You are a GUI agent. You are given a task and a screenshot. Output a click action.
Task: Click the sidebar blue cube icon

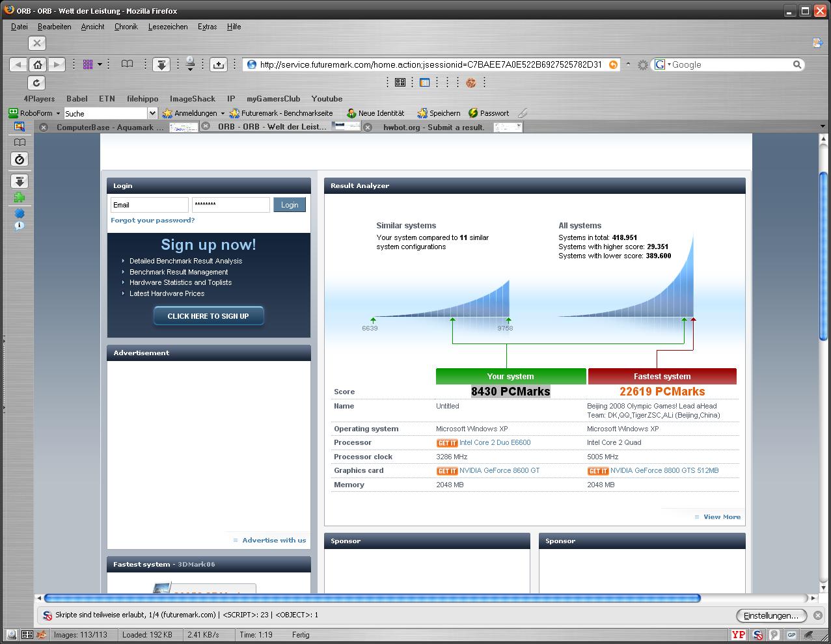point(20,213)
